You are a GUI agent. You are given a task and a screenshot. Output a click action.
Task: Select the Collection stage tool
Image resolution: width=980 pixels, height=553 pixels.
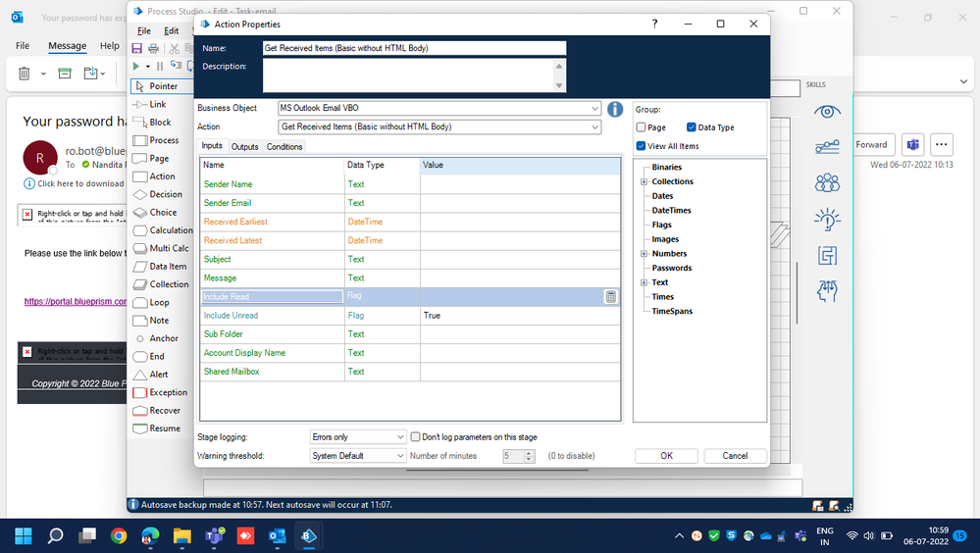click(x=168, y=284)
